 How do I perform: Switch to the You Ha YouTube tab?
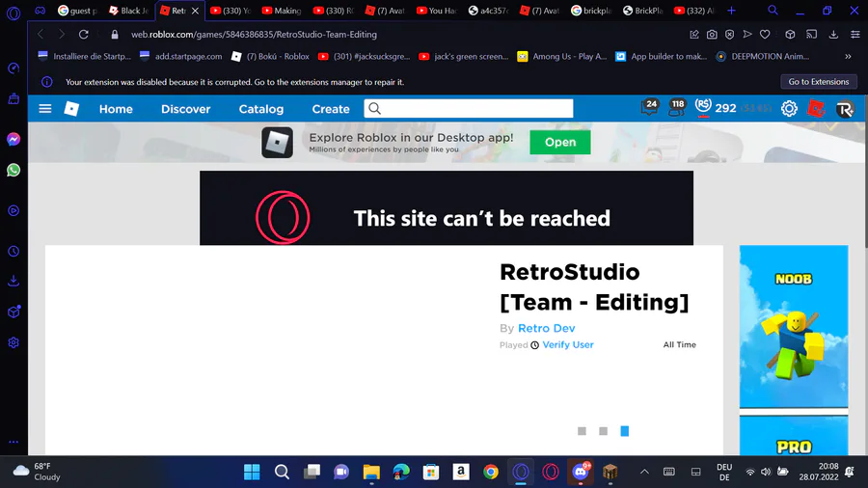pos(436,11)
